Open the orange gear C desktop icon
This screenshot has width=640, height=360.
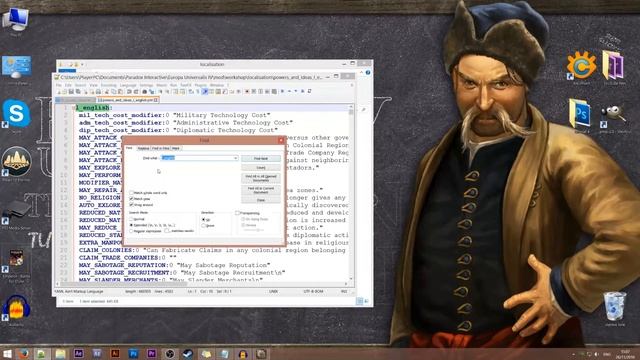[581, 65]
